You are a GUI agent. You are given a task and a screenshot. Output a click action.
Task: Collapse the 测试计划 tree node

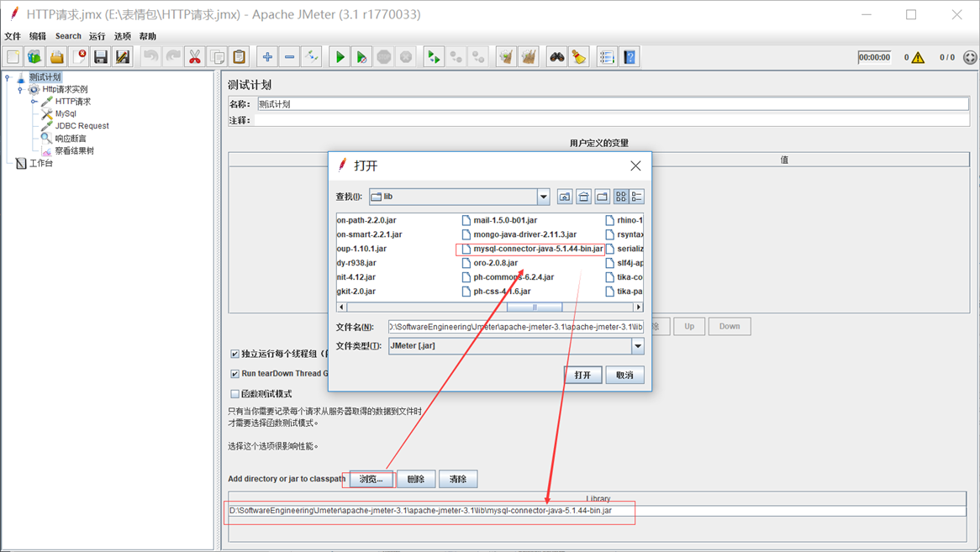(x=8, y=77)
